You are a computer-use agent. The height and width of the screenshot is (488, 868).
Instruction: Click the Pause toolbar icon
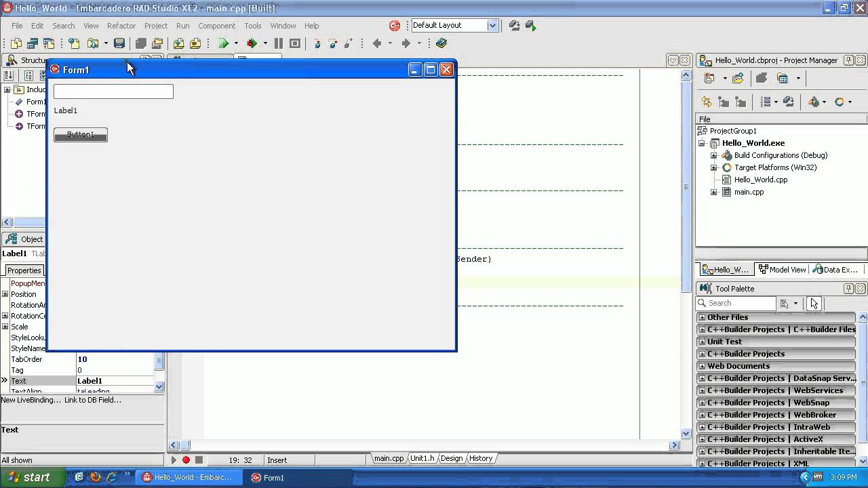tap(279, 43)
